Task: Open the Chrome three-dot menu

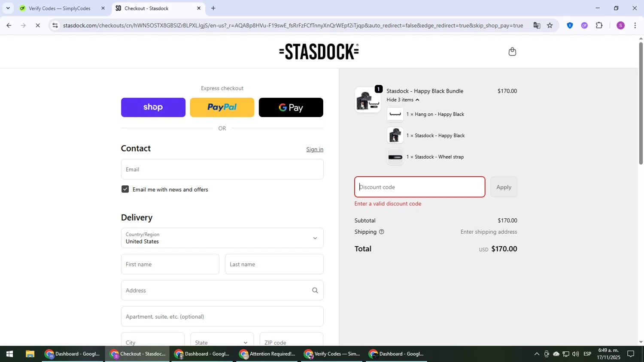Action: pos(635,25)
